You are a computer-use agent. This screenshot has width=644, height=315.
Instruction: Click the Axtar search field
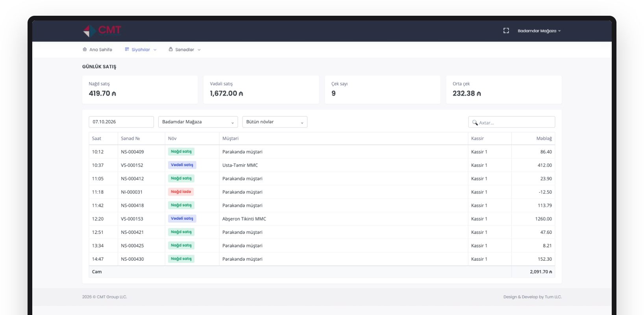512,122
